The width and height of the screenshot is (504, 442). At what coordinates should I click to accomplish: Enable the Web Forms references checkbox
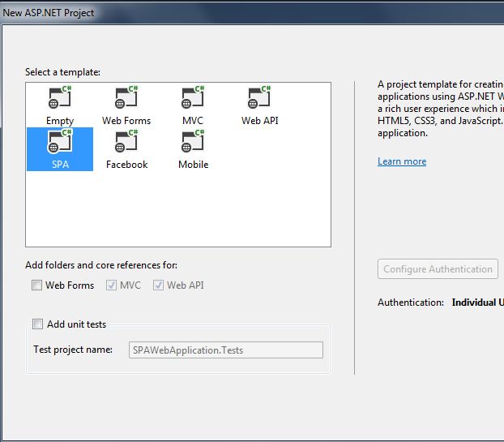coord(36,285)
